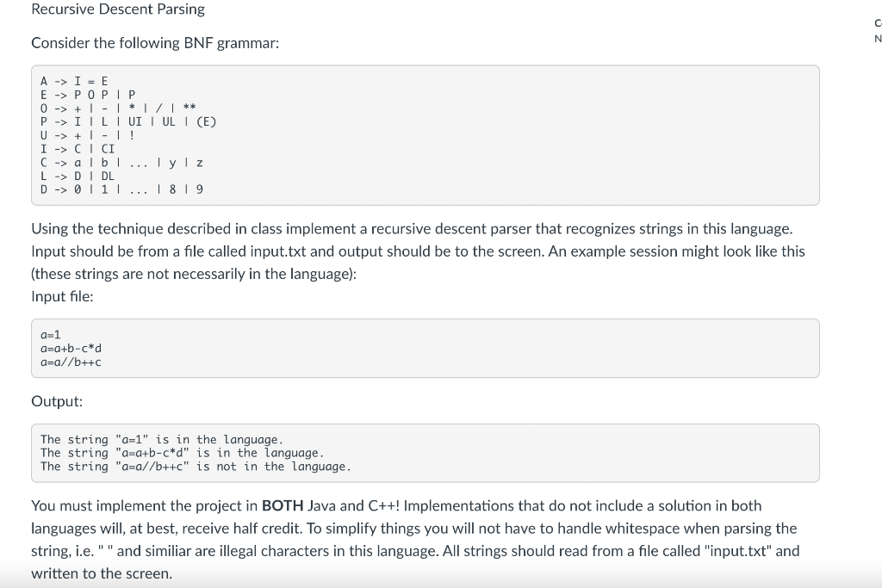
Task: Click the rule 'P -> I | L | UI | UL | (E)'
Action: tap(128, 121)
